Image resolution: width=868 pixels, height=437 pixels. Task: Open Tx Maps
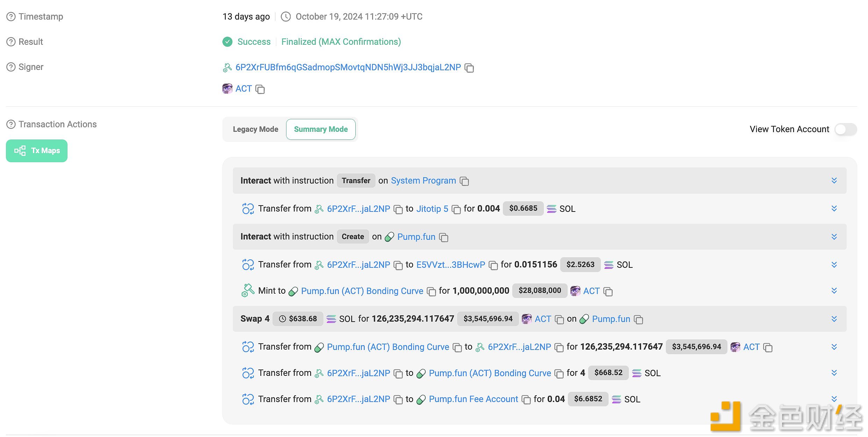tap(37, 151)
